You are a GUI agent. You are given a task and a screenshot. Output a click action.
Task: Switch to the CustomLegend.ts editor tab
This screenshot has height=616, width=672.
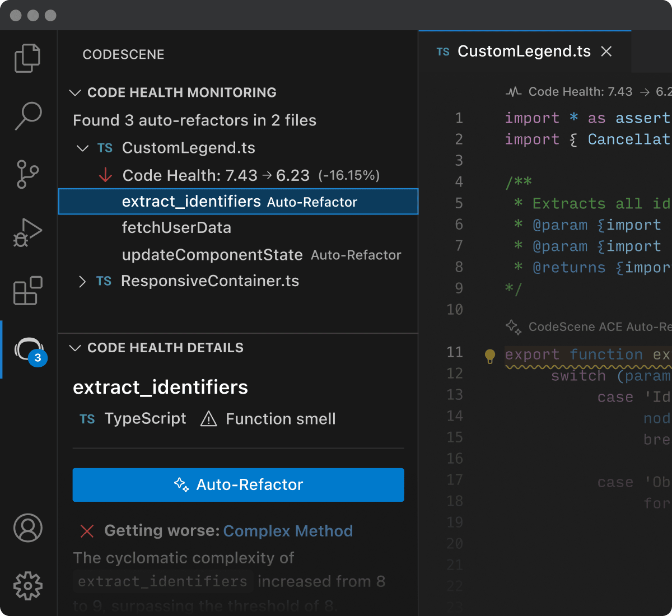(x=524, y=51)
